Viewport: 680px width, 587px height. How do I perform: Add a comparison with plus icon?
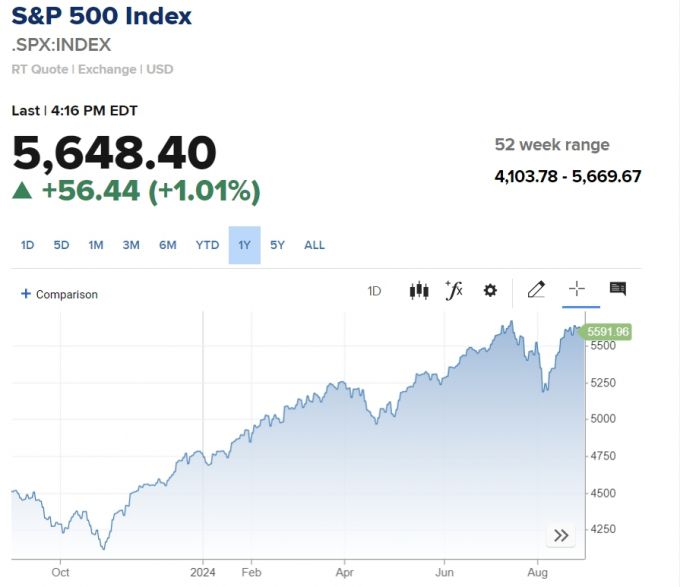click(x=26, y=294)
